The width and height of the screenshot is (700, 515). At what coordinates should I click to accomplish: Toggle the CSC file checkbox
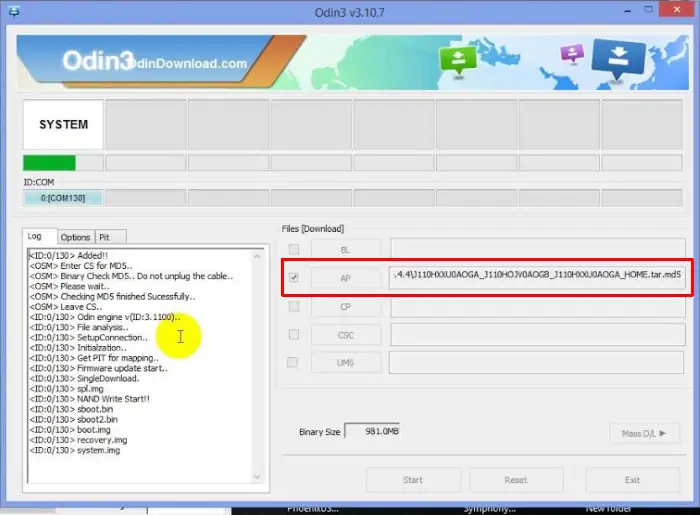[294, 335]
